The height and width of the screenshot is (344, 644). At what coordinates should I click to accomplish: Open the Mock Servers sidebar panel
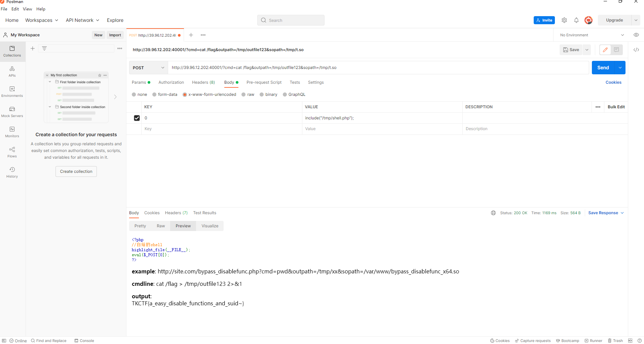pos(12,112)
